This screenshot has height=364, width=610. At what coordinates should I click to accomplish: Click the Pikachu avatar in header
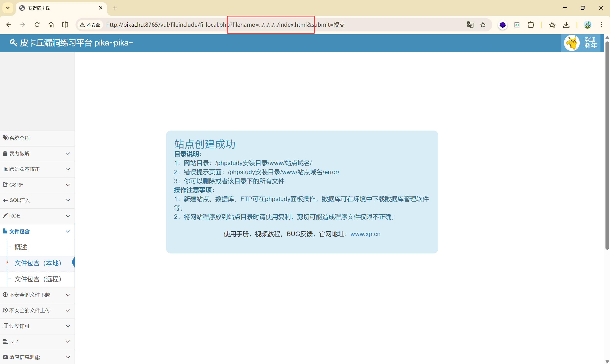click(572, 43)
